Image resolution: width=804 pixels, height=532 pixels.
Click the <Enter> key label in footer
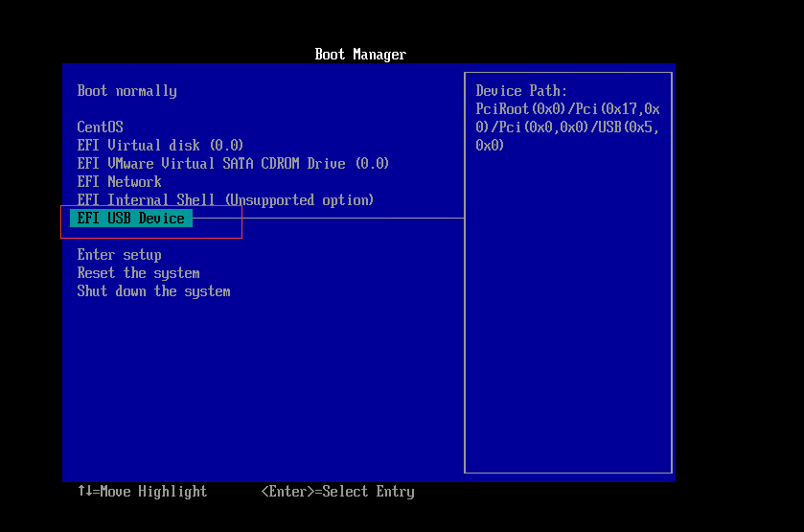coord(287,492)
